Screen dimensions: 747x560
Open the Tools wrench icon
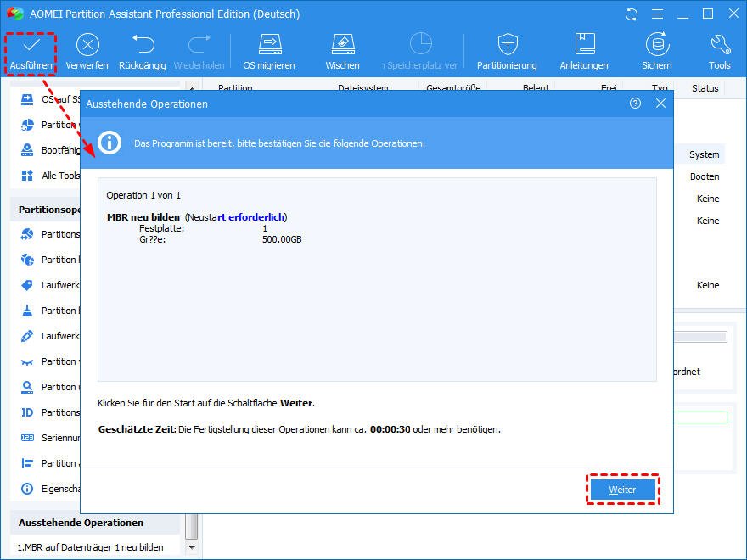[x=721, y=44]
